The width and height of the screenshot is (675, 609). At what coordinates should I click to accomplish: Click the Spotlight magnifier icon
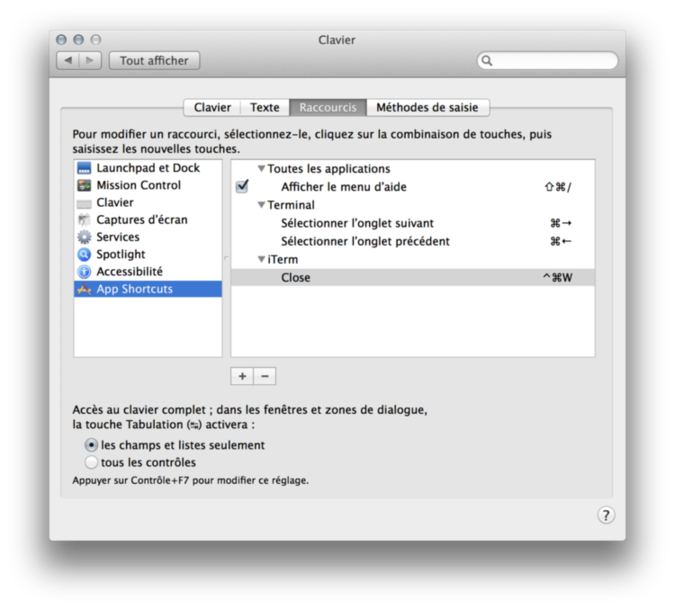click(85, 254)
